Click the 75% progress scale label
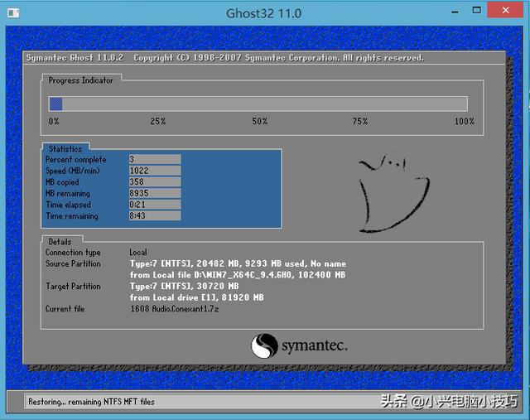The height and width of the screenshot is (420, 530). pyautogui.click(x=360, y=122)
